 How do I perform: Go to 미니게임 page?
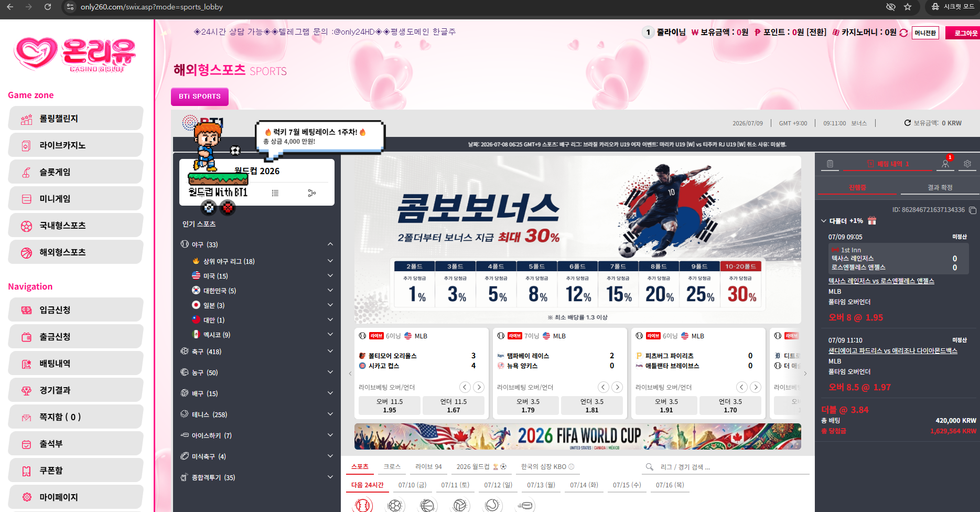76,199
